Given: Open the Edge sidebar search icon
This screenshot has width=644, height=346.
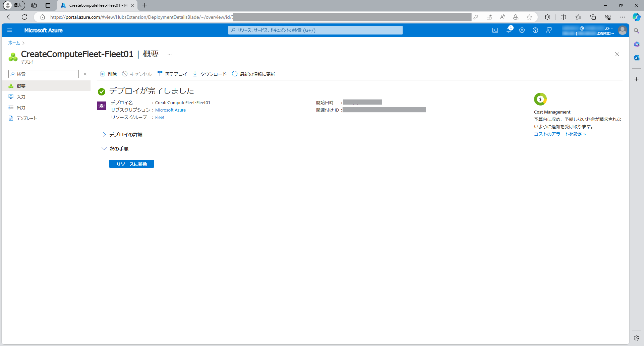Looking at the screenshot, I should [x=637, y=31].
